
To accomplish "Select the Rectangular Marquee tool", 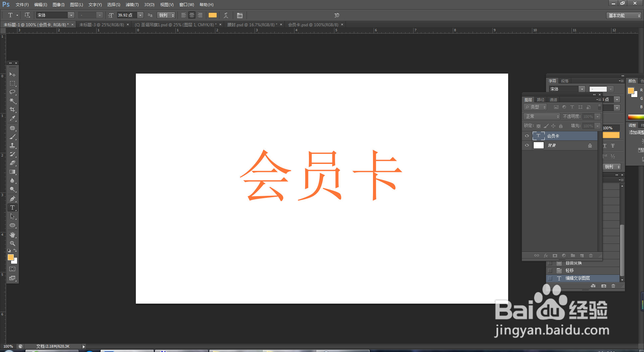I will [12, 83].
